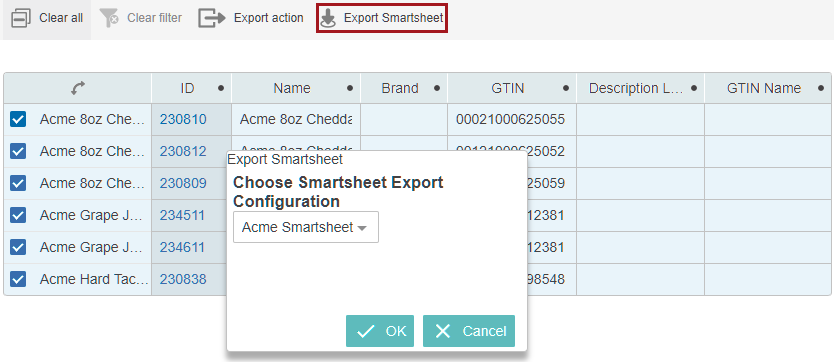This screenshot has height=362, width=834.
Task: Open the item link 230812
Action: tap(183, 151)
